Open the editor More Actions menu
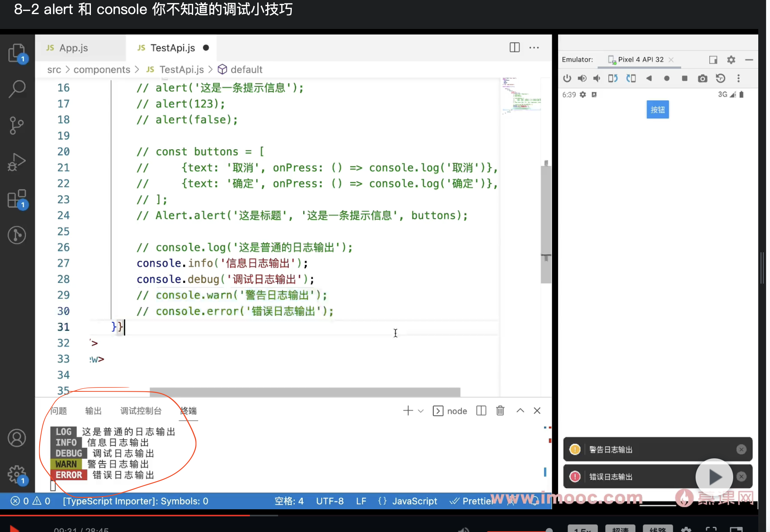Screen dimensions: 770x532 point(534,47)
